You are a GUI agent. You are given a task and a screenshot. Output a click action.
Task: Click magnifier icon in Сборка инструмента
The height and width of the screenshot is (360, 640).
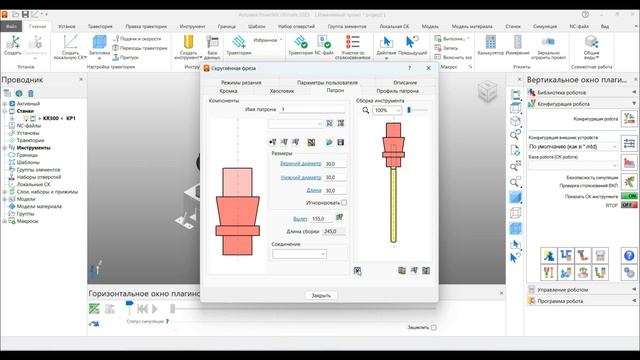(366, 110)
